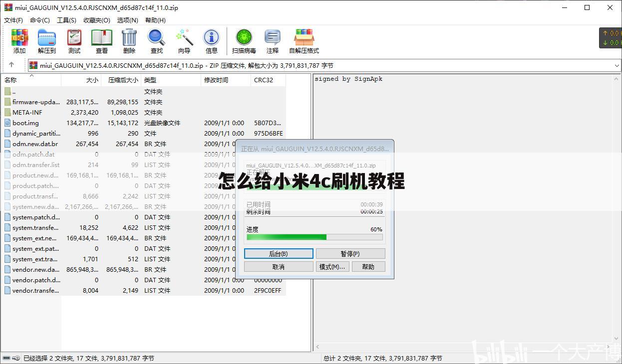Select system_ext.pat... file row
Image resolution: width=622 pixels, height=364 pixels.
pyautogui.click(x=143, y=248)
